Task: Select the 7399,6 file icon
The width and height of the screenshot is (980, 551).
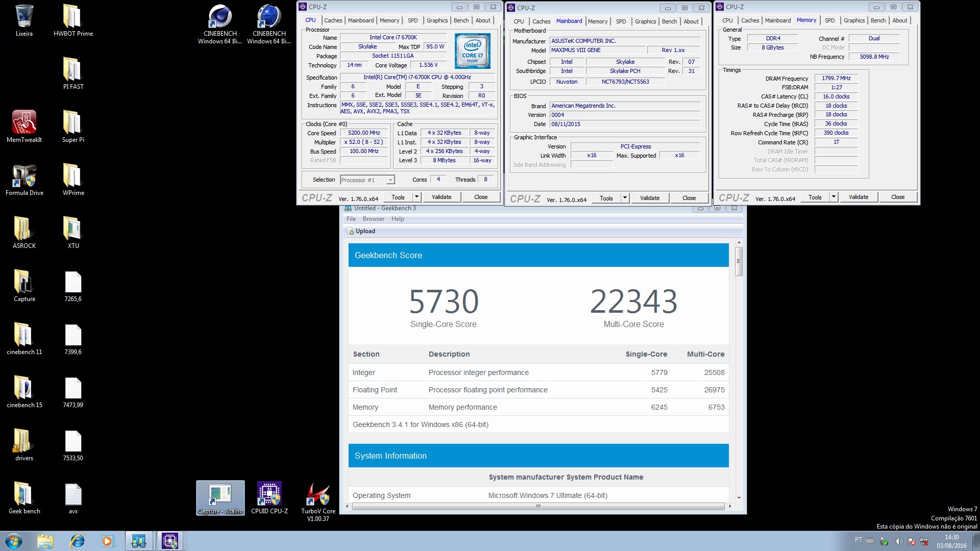Action: [x=73, y=339]
